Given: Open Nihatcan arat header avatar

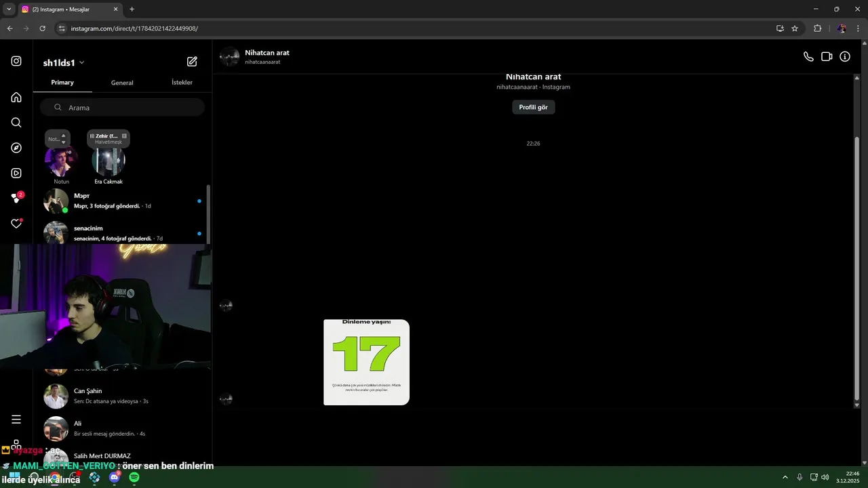Looking at the screenshot, I should point(229,57).
